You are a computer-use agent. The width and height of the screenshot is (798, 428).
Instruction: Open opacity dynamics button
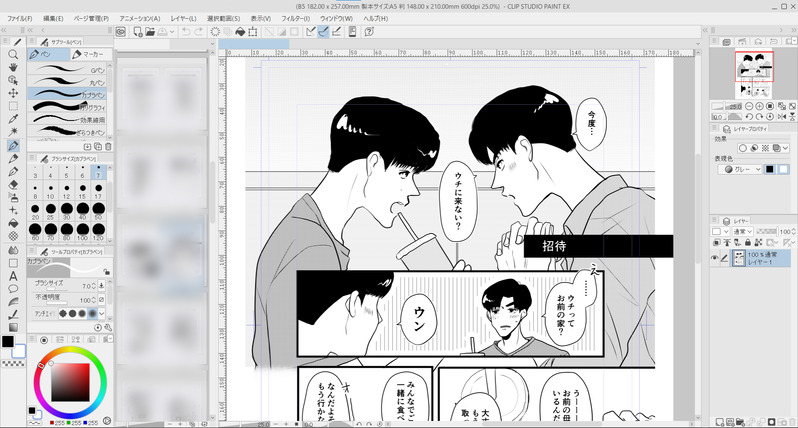tap(101, 299)
